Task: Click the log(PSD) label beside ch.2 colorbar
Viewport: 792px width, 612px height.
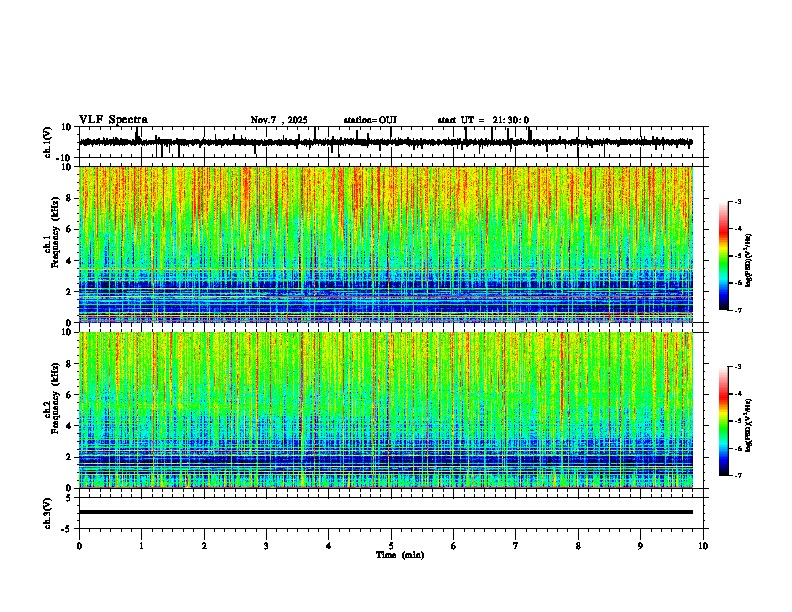Action: point(749,425)
